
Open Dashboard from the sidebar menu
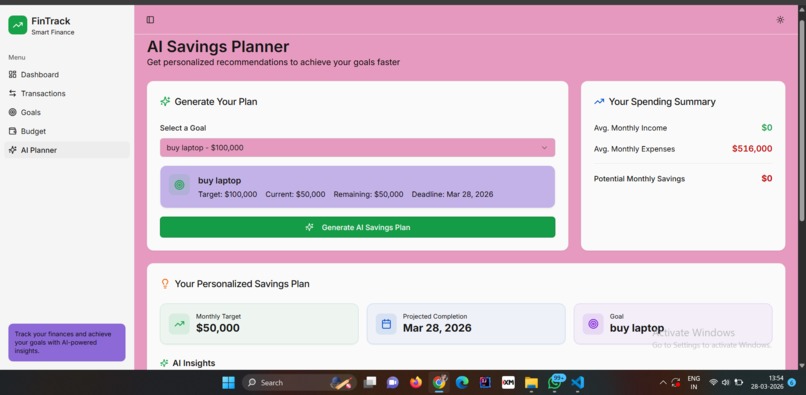(67, 75)
